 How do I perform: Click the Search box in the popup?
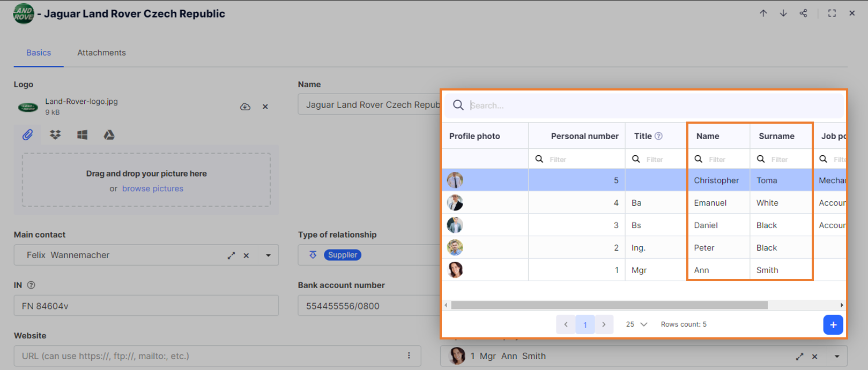click(x=644, y=105)
